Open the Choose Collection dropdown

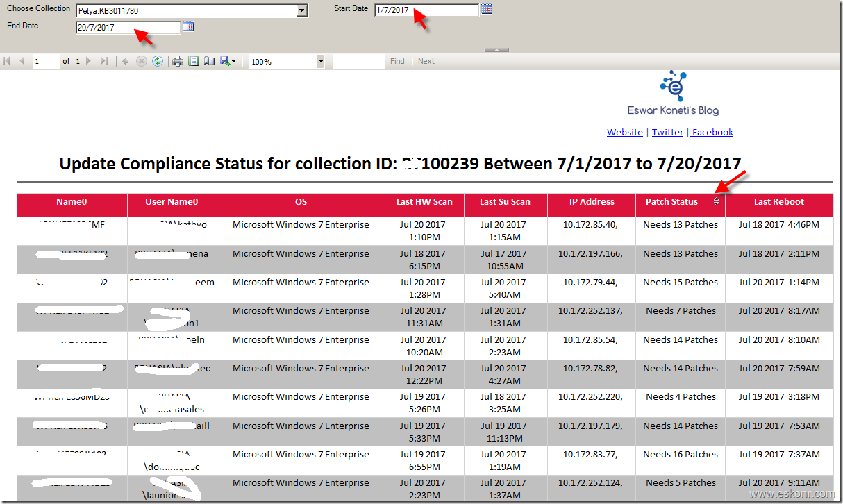301,10
